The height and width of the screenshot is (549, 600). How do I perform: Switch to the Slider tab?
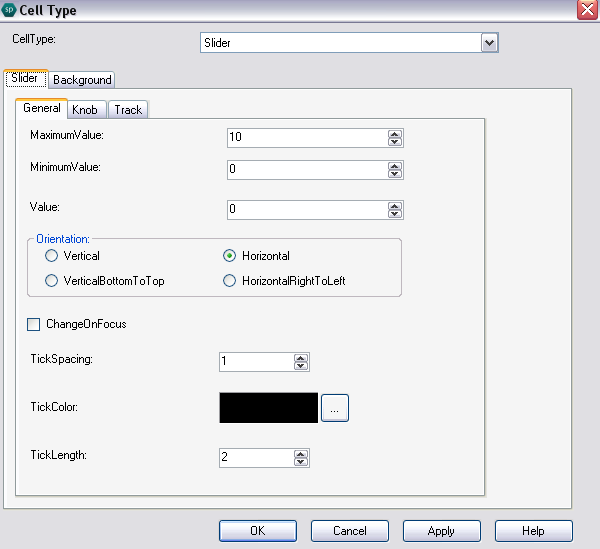pyautogui.click(x=26, y=78)
